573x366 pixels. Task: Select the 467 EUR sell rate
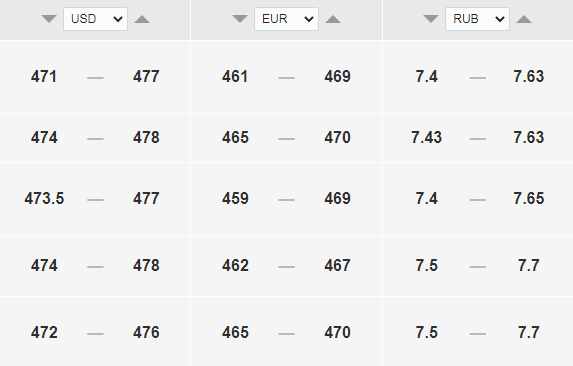[337, 266]
